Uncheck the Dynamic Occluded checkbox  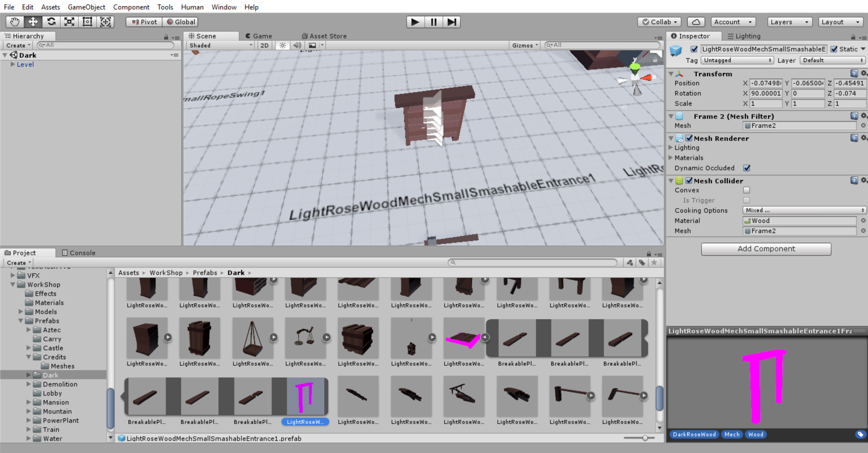click(x=746, y=168)
